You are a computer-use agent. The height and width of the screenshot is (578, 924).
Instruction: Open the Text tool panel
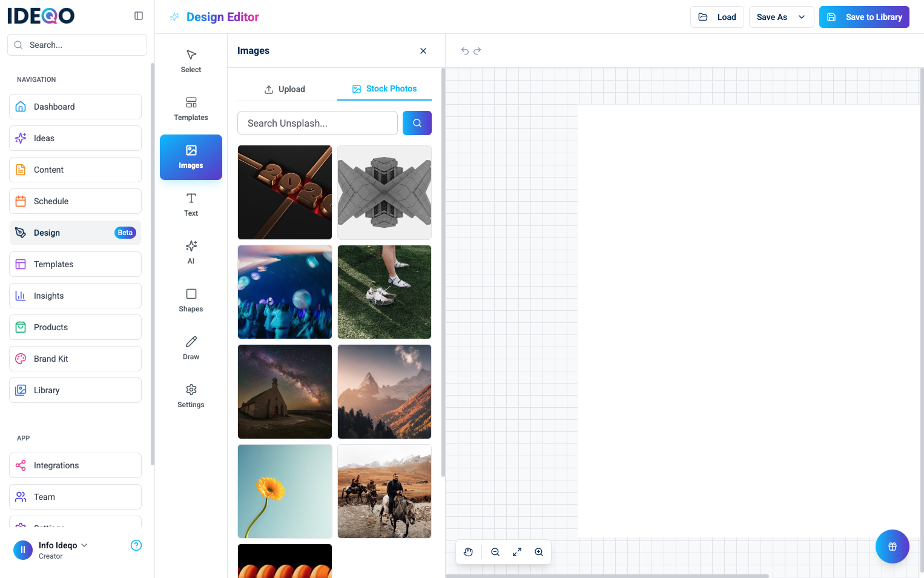click(191, 204)
